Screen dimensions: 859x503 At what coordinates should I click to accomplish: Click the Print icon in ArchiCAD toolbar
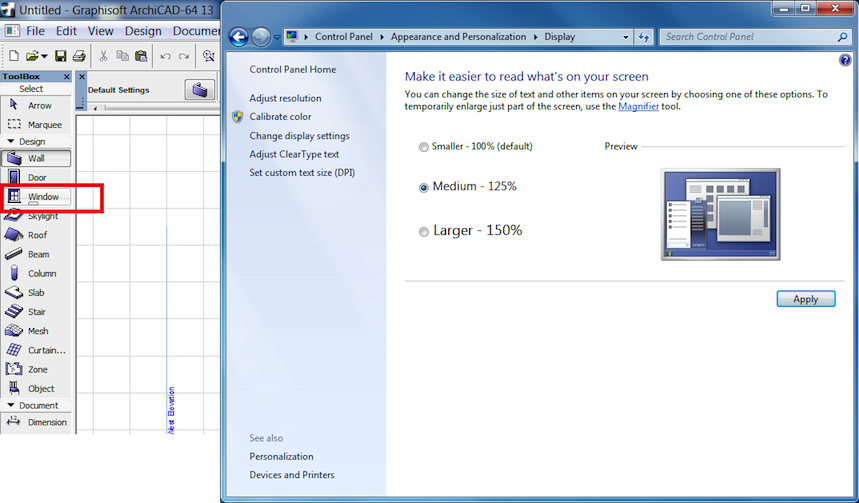(x=79, y=55)
